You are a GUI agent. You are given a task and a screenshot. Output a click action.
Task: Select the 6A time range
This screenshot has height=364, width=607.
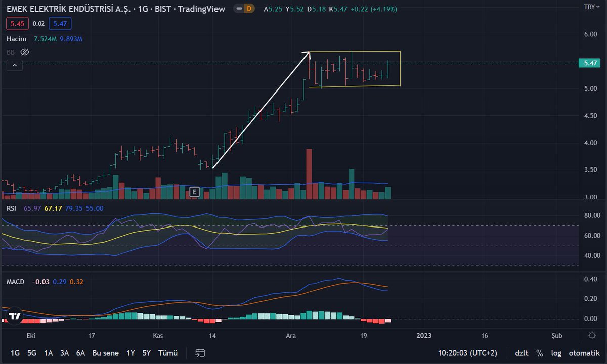(80, 353)
